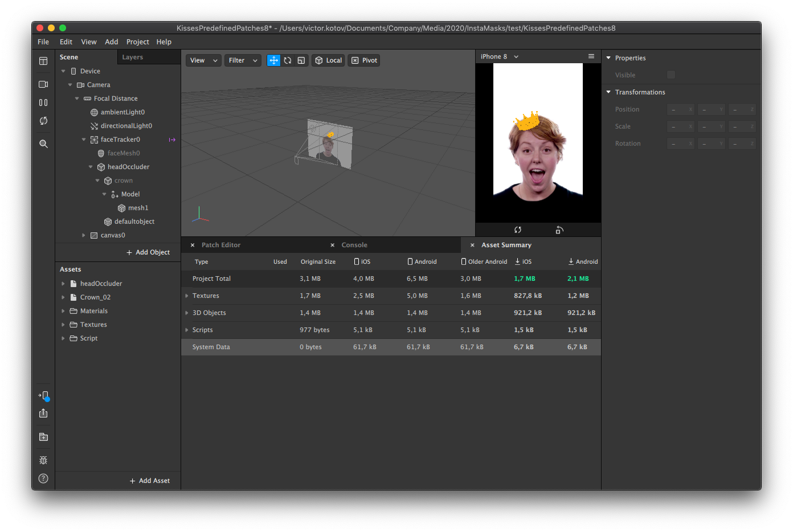Select the scale manipulator tool

(301, 60)
